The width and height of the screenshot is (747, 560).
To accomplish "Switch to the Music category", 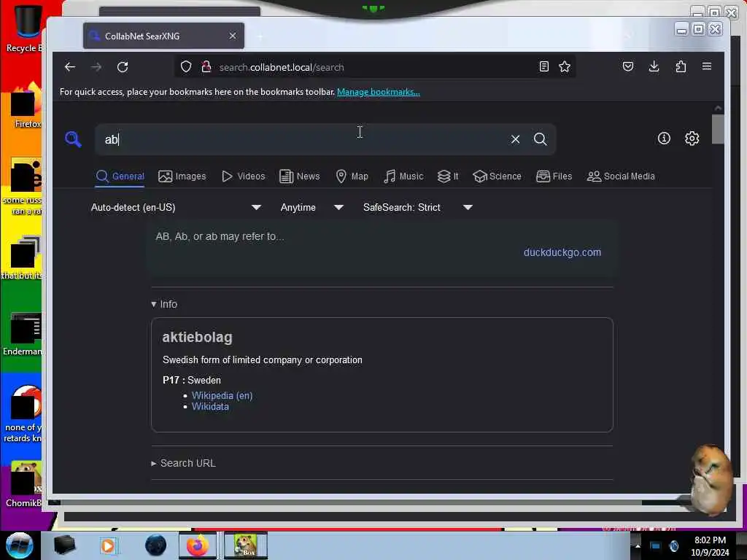I will 403,176.
